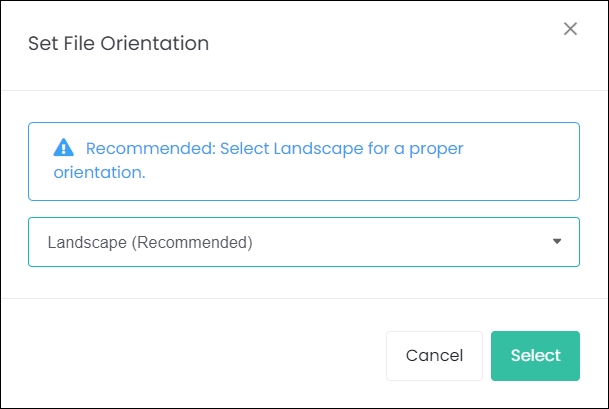Expand the Landscape (Recommended) combo box

(304, 242)
